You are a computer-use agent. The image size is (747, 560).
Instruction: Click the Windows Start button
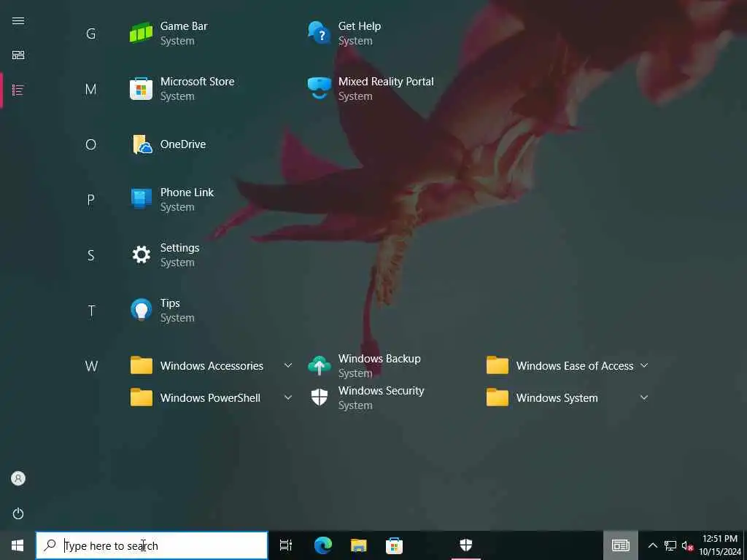click(x=18, y=545)
